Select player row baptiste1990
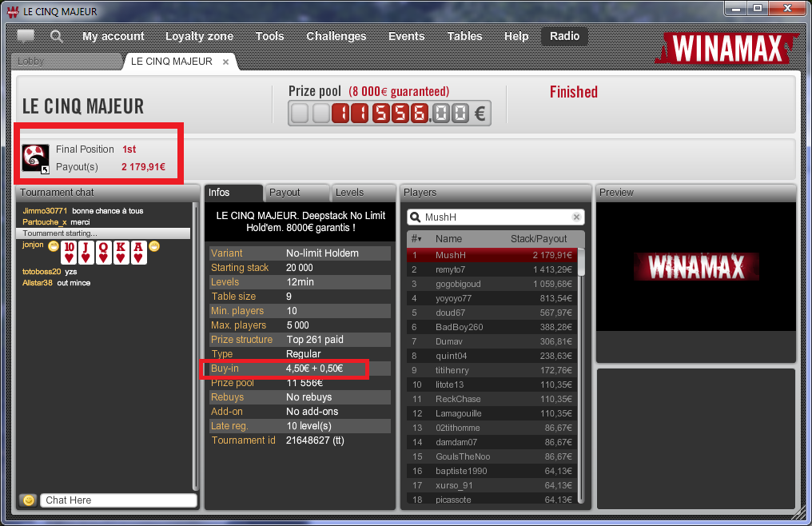 pyautogui.click(x=492, y=471)
